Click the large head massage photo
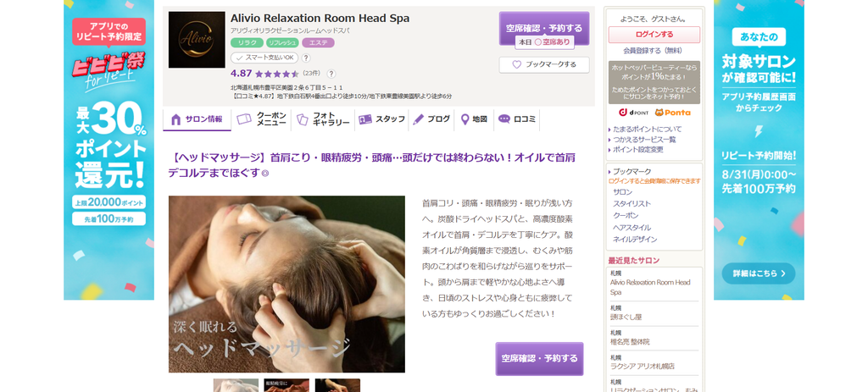868x392 pixels. (x=287, y=284)
